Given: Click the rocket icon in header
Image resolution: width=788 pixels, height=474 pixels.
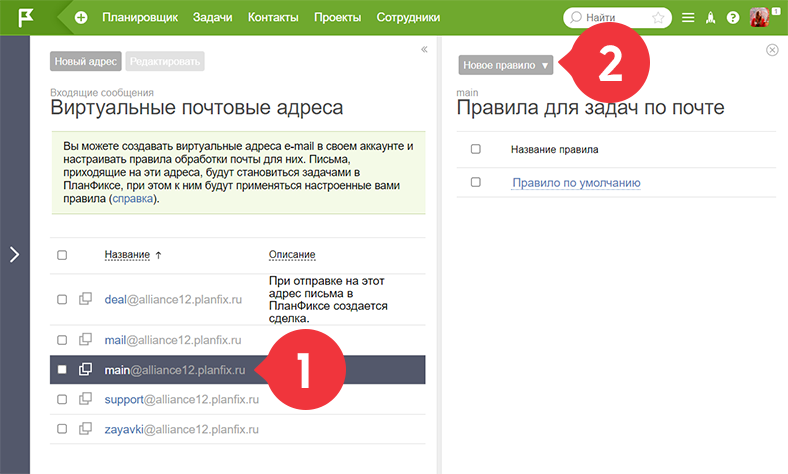Looking at the screenshot, I should point(711,18).
